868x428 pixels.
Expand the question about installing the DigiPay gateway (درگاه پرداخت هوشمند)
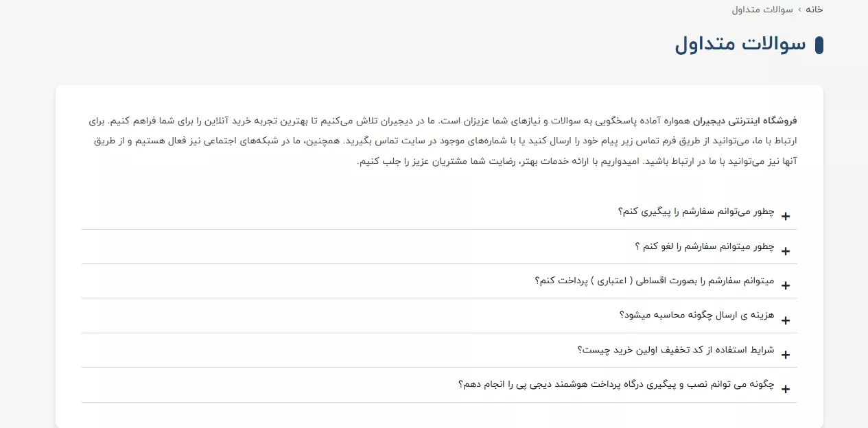(616, 384)
